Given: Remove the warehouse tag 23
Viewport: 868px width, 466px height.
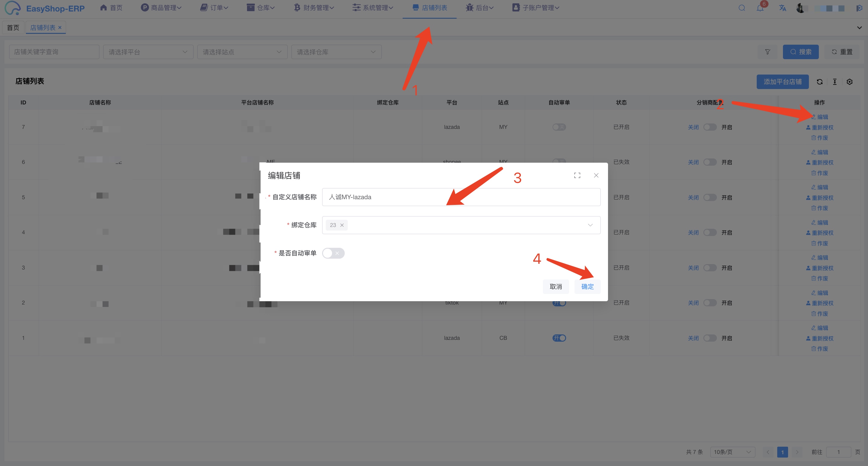Looking at the screenshot, I should click(342, 225).
